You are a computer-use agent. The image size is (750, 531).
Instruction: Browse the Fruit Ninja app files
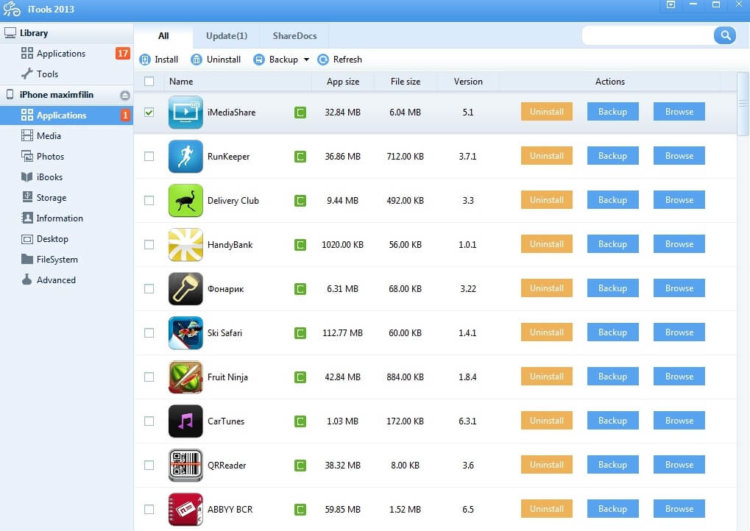[x=679, y=376]
